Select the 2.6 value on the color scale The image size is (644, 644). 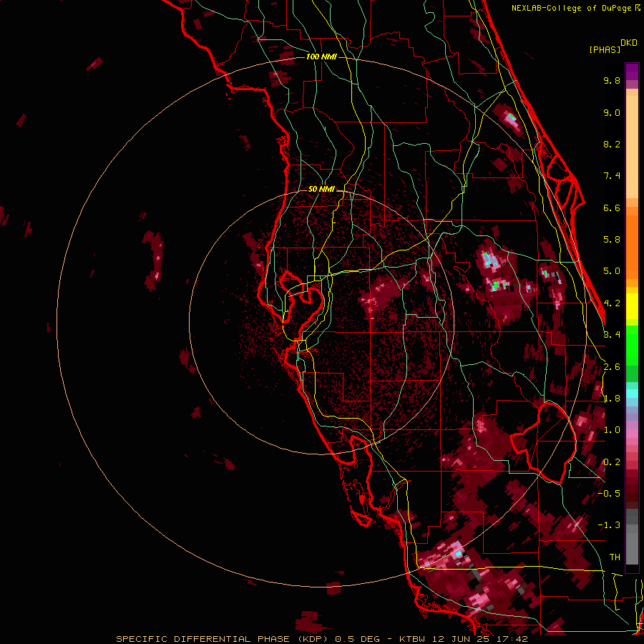click(612, 367)
